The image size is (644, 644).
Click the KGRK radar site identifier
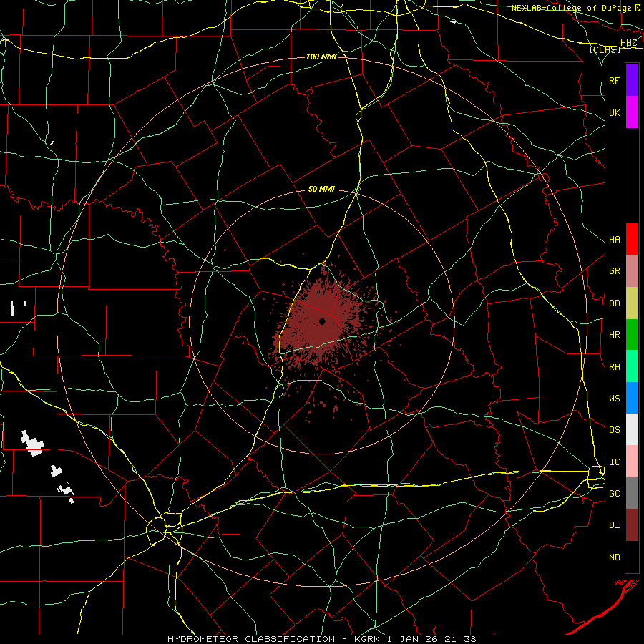coord(367,639)
